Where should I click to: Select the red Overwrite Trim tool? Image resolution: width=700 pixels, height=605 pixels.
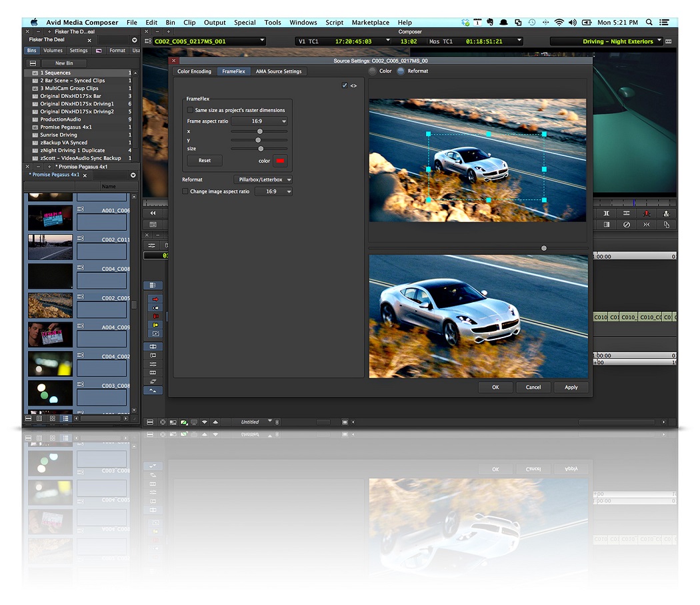(x=155, y=316)
